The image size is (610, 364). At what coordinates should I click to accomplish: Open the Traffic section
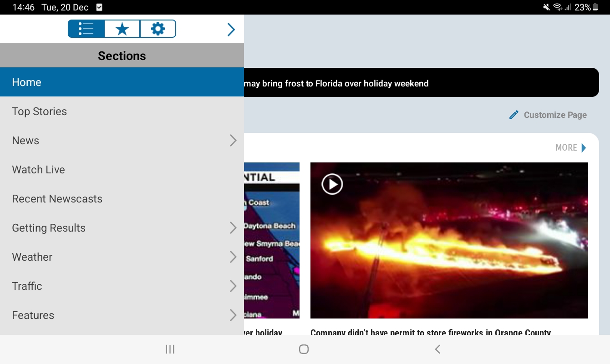(x=122, y=286)
